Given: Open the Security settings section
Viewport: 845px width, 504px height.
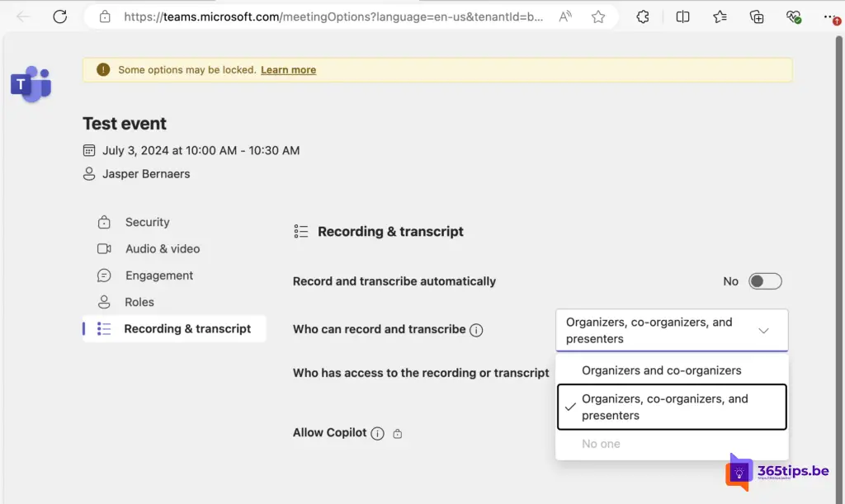Looking at the screenshot, I should 147,222.
